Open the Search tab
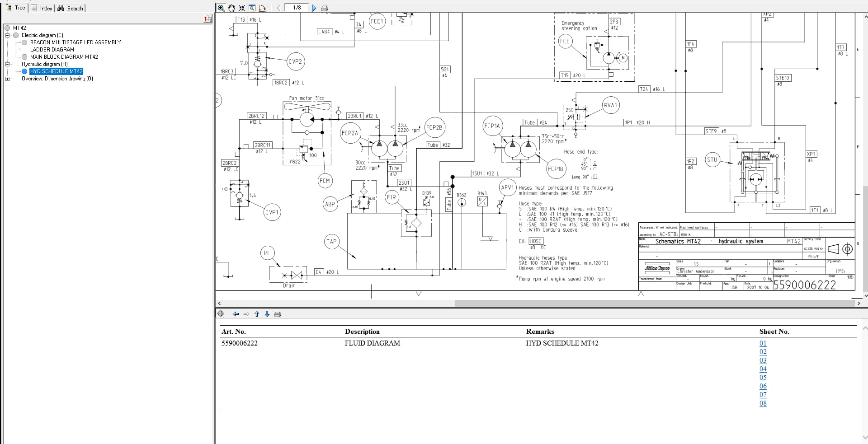Screen dimensions: 868x444 click(x=70, y=8)
